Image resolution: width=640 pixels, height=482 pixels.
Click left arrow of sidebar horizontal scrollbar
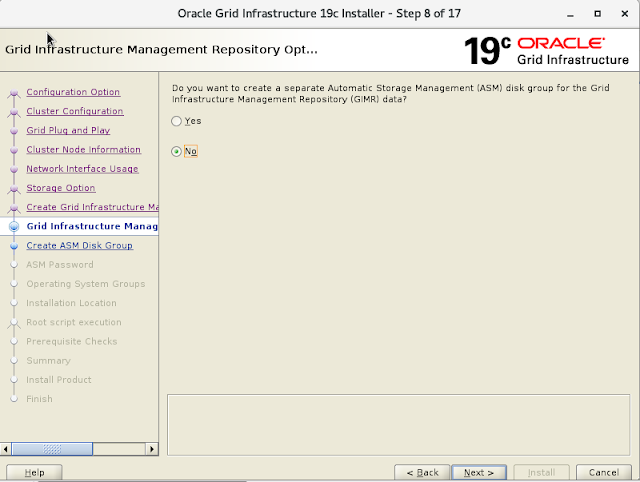6,449
